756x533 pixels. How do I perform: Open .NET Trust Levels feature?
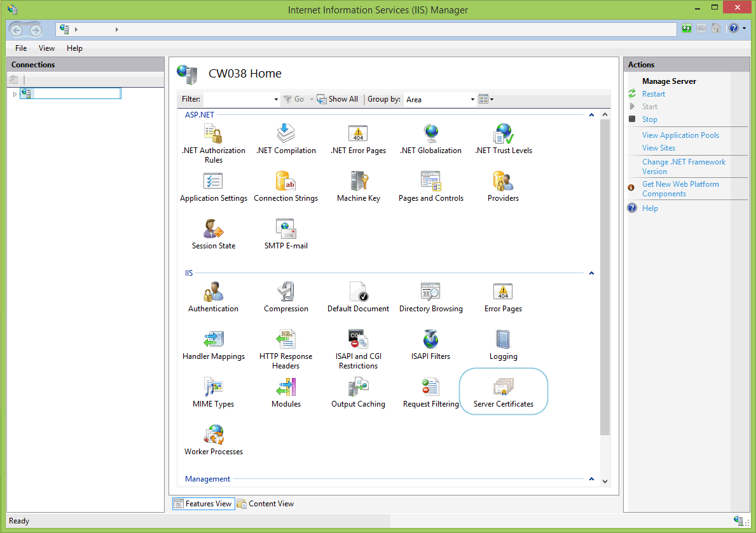click(x=504, y=138)
